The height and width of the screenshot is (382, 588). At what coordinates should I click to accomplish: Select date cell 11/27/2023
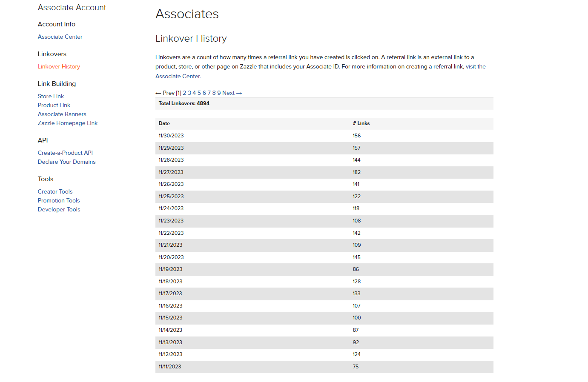tap(171, 172)
